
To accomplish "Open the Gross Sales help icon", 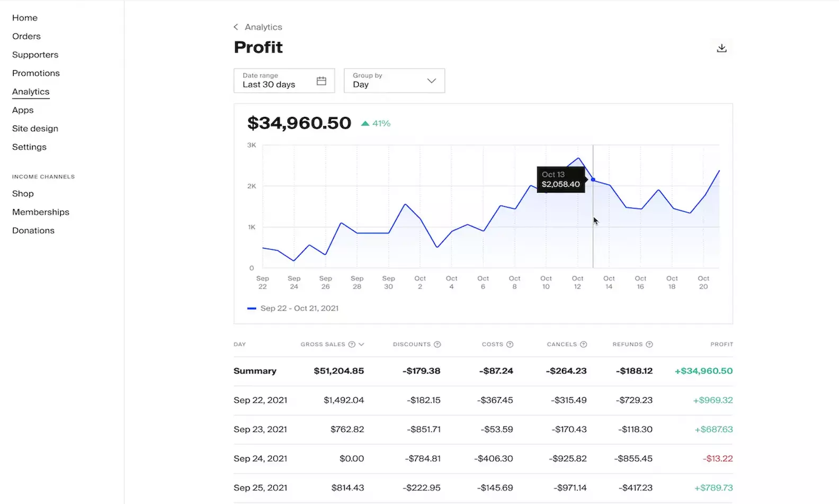I will coord(351,344).
